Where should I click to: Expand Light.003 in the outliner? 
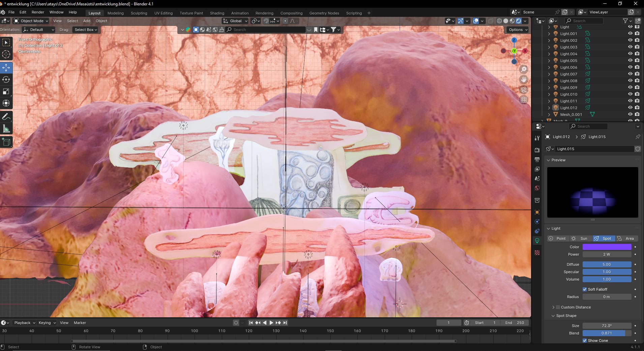coord(549,47)
